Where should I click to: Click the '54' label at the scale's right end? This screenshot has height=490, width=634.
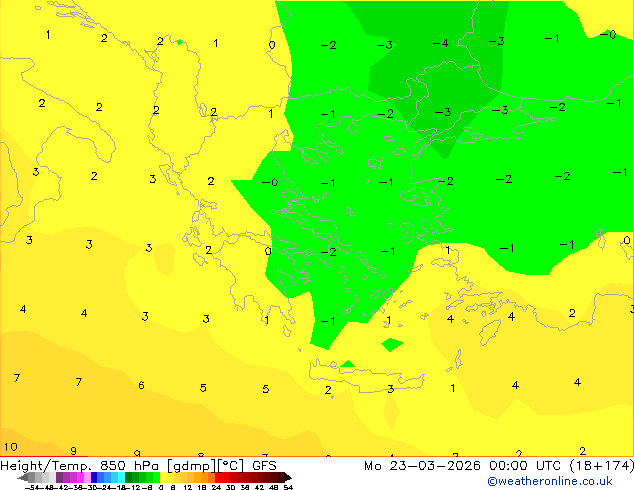[288, 487]
